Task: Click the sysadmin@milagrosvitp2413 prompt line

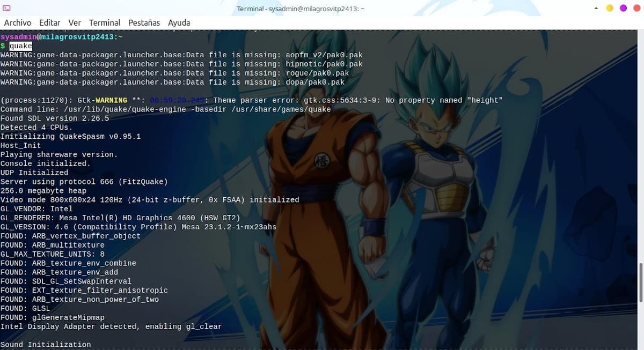Action: pyautogui.click(x=61, y=37)
